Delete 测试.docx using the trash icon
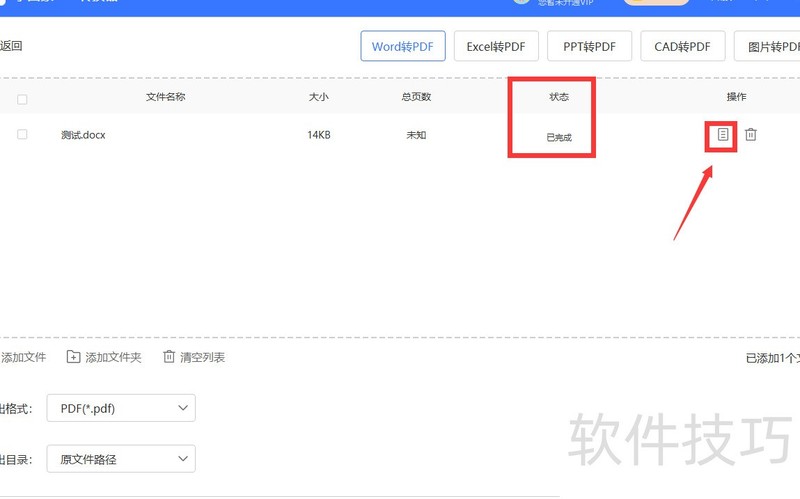The height and width of the screenshot is (499, 800). tap(751, 135)
